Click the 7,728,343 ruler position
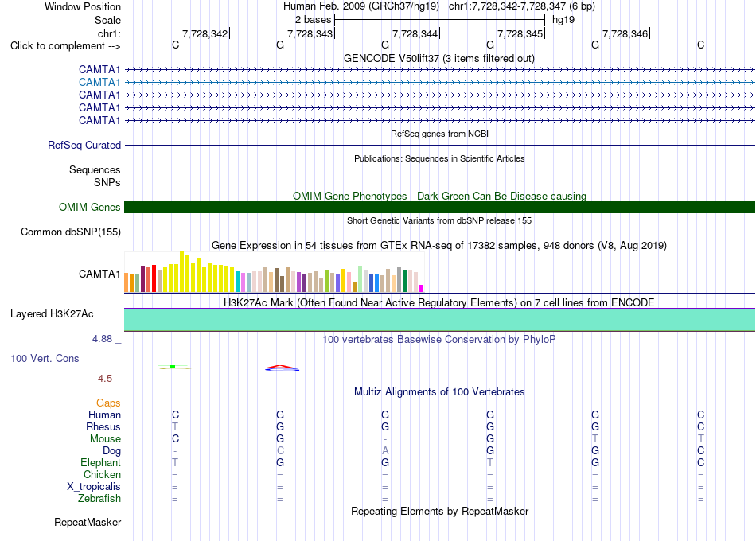This screenshot has width=756, height=541. click(x=310, y=33)
